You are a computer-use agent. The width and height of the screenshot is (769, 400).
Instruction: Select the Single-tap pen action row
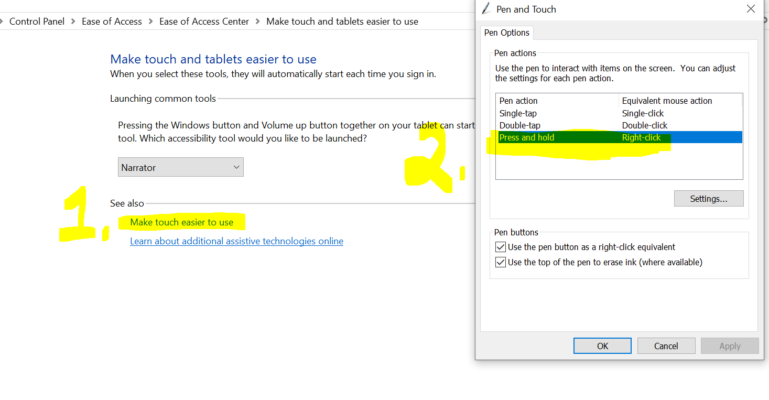(x=619, y=113)
